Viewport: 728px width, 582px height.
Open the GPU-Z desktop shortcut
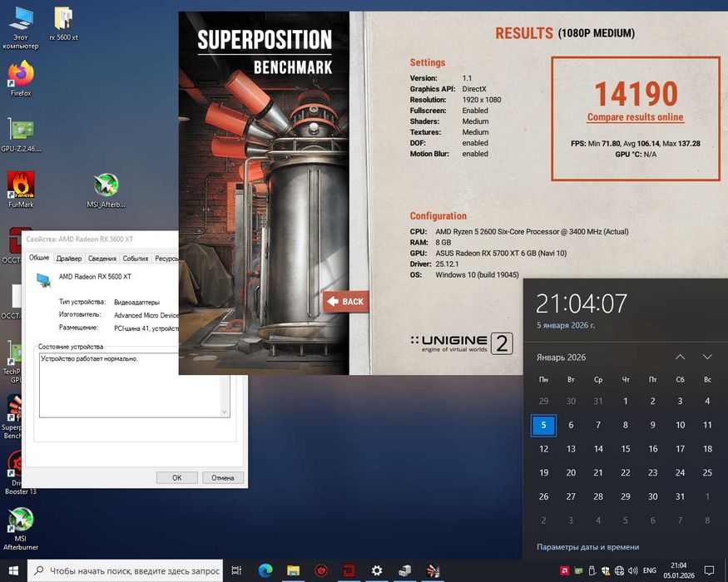tap(21, 135)
